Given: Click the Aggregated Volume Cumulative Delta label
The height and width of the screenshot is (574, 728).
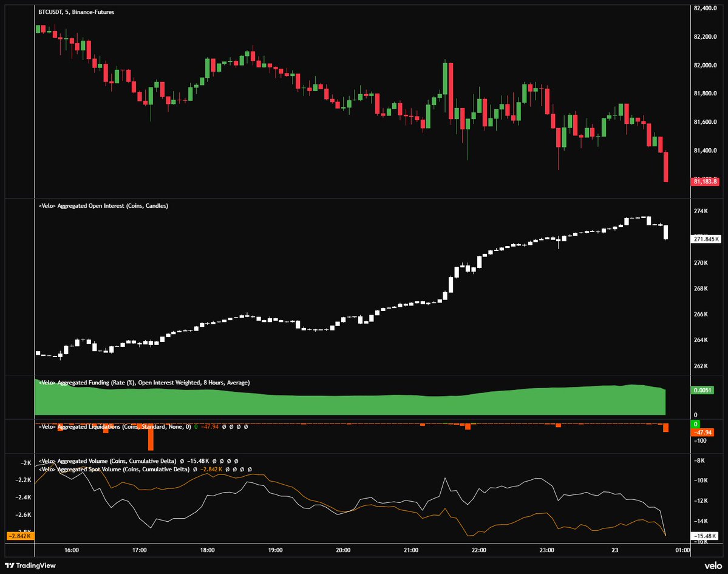Looking at the screenshot, I should [x=107, y=461].
